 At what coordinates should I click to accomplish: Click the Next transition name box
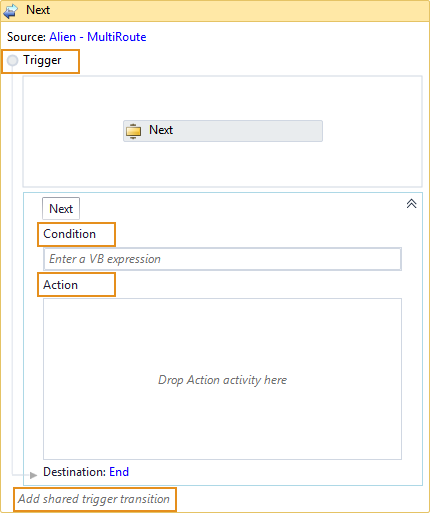click(x=61, y=209)
